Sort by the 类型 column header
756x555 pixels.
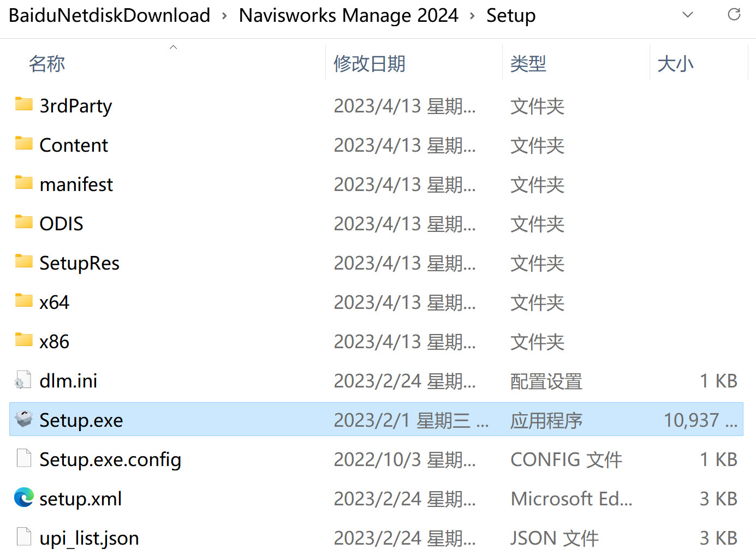pyautogui.click(x=528, y=64)
